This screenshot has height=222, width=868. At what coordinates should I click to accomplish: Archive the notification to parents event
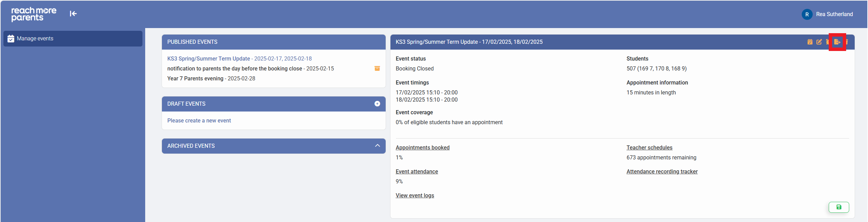(x=377, y=68)
